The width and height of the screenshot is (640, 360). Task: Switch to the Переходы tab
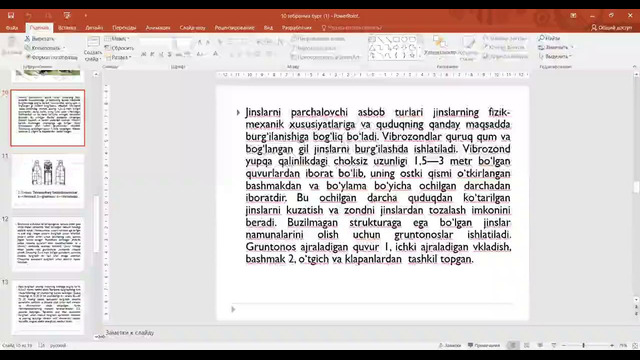coord(124,28)
